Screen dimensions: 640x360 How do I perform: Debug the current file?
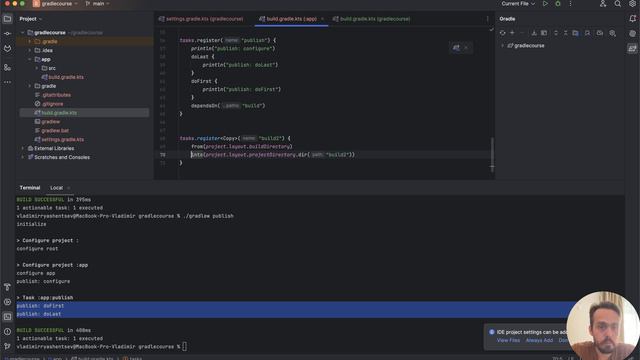click(x=558, y=4)
